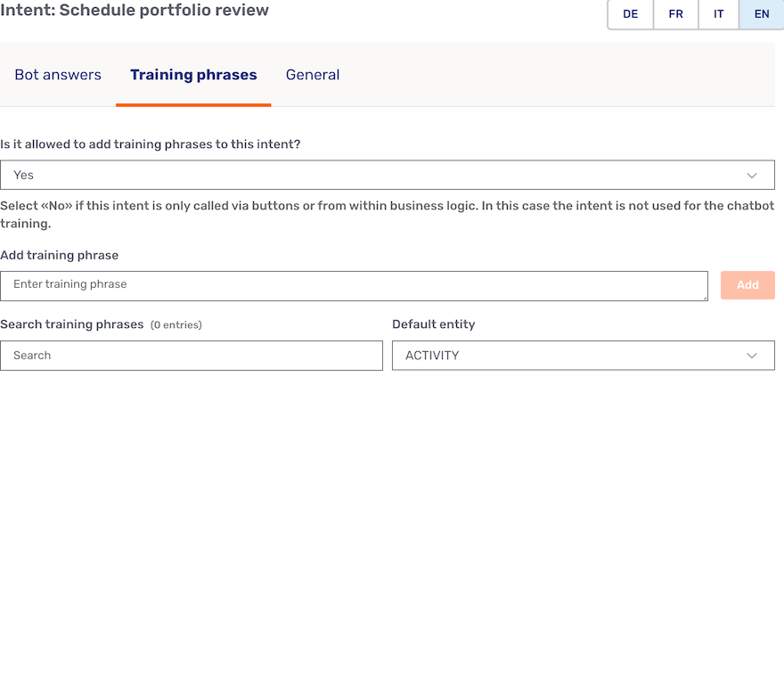Expand chevron arrow of the Yes dropdown

(x=752, y=176)
